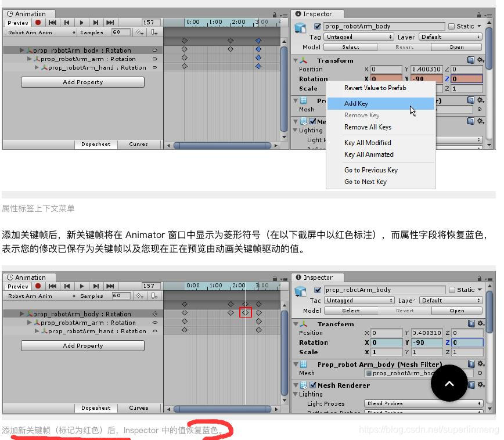Screen dimensions: 504x440
Task: Click add keyframe icon in bottom Animation toolbar
Action: [139, 295]
